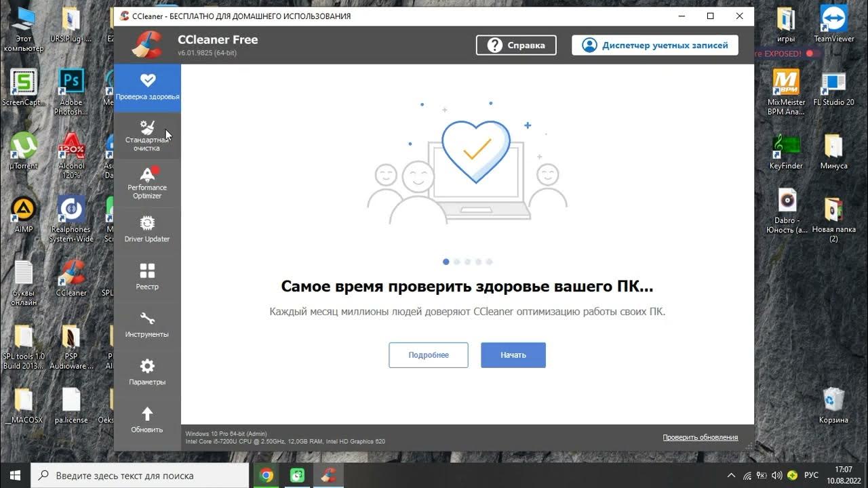Image resolution: width=868 pixels, height=488 pixels.
Task: Open Стандартная очистка in the sidebar
Action: [147, 136]
